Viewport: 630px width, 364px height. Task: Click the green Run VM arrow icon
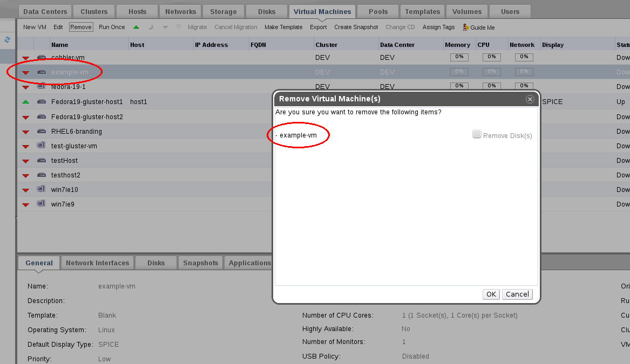[136, 27]
